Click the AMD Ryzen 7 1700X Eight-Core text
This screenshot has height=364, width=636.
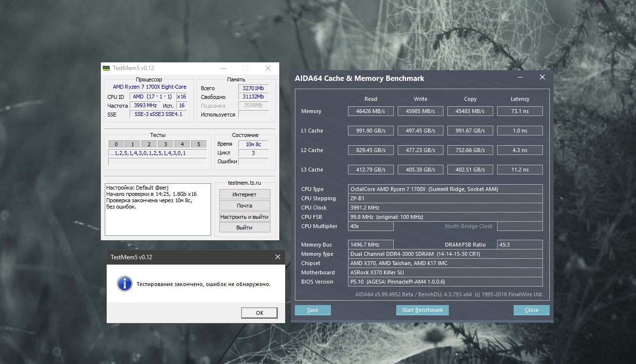pyautogui.click(x=150, y=87)
